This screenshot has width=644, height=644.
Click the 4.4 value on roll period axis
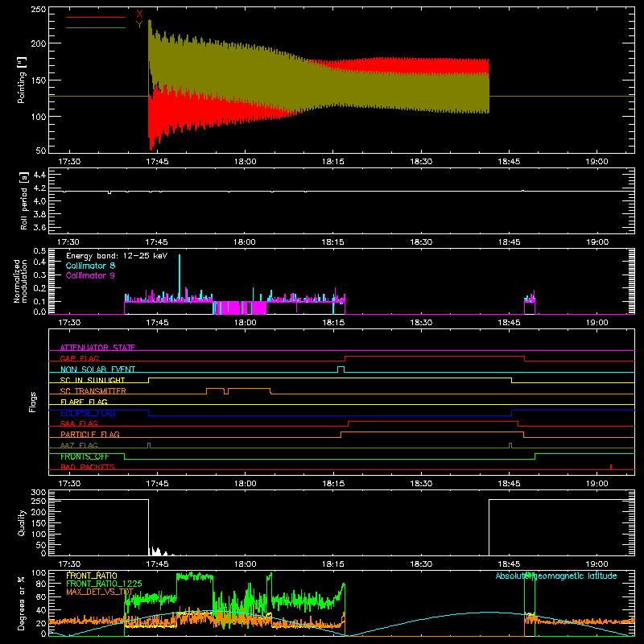tap(39, 175)
